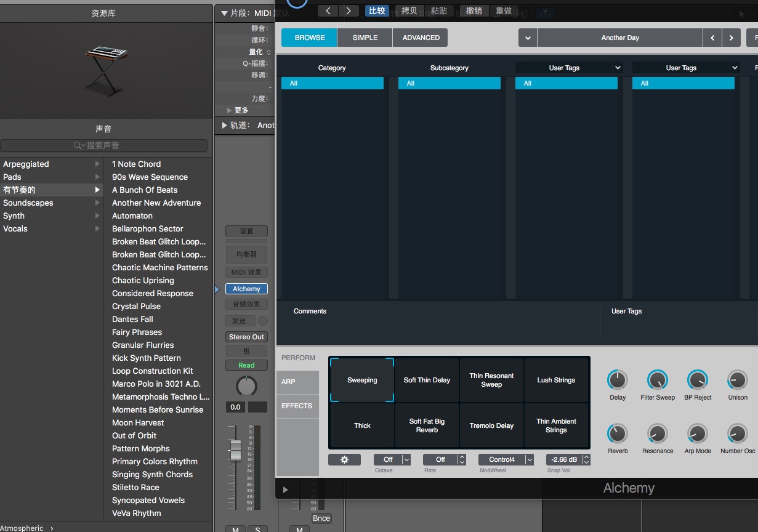Select the Lush Strings snapshot pad
This screenshot has height=532, width=758.
[x=556, y=380]
